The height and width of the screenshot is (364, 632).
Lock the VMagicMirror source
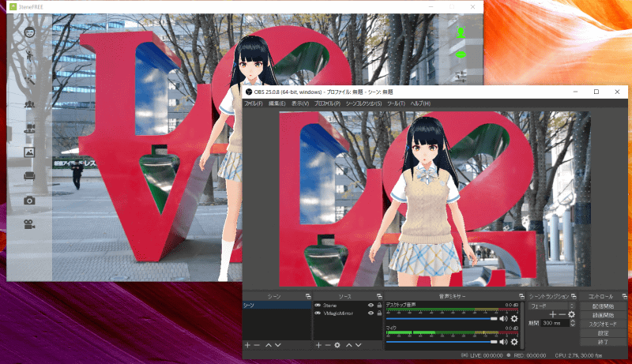[379, 313]
